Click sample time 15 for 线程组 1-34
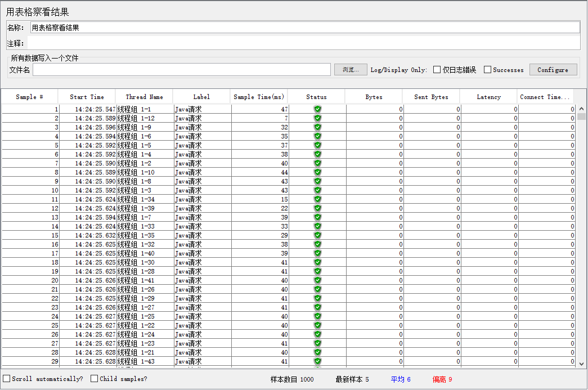This screenshot has height=390, width=588. (260, 199)
